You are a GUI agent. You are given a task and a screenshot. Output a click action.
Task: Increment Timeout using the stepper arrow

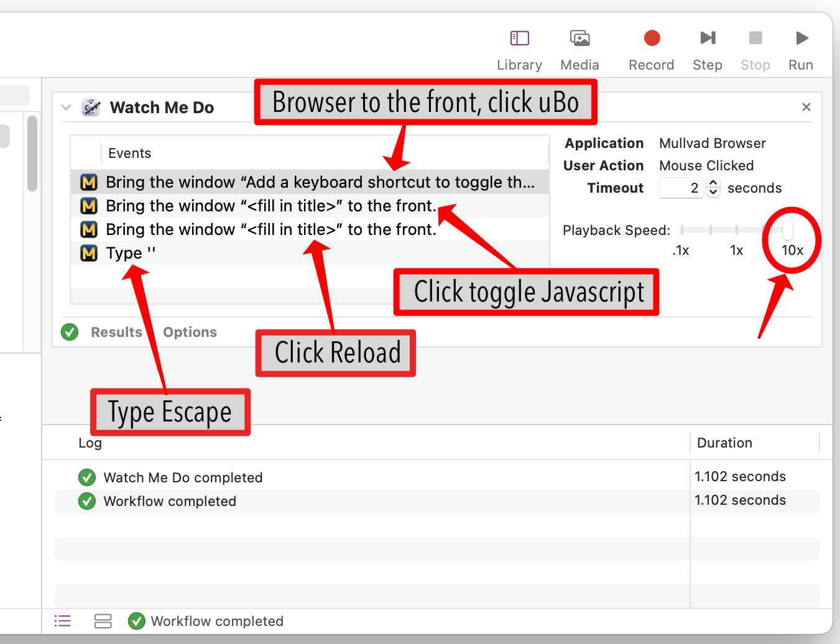[x=713, y=183]
